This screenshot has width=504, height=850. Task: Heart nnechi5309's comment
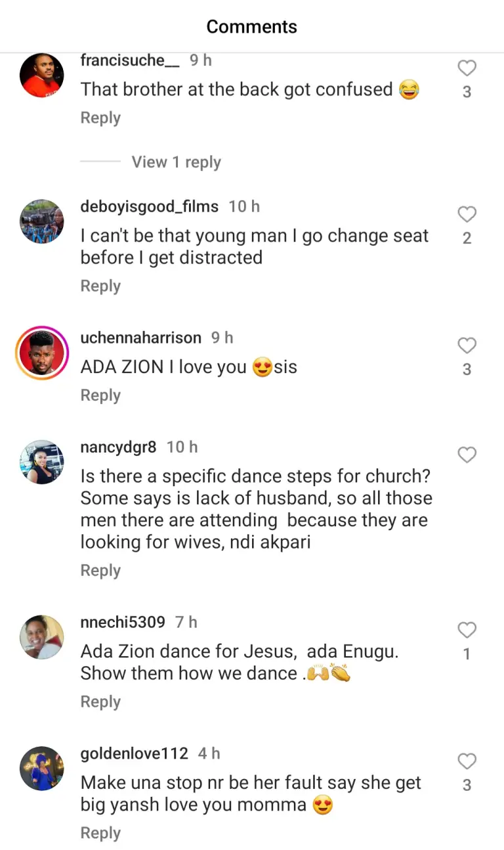(x=467, y=631)
